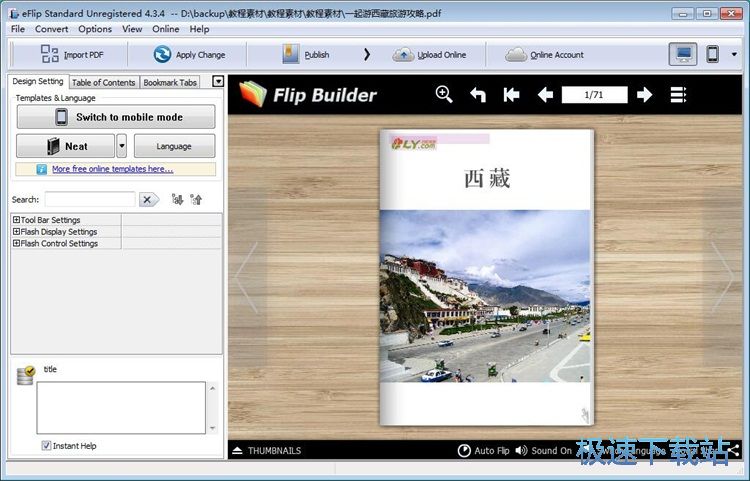Click the zoom in magnifier icon

coord(444,95)
